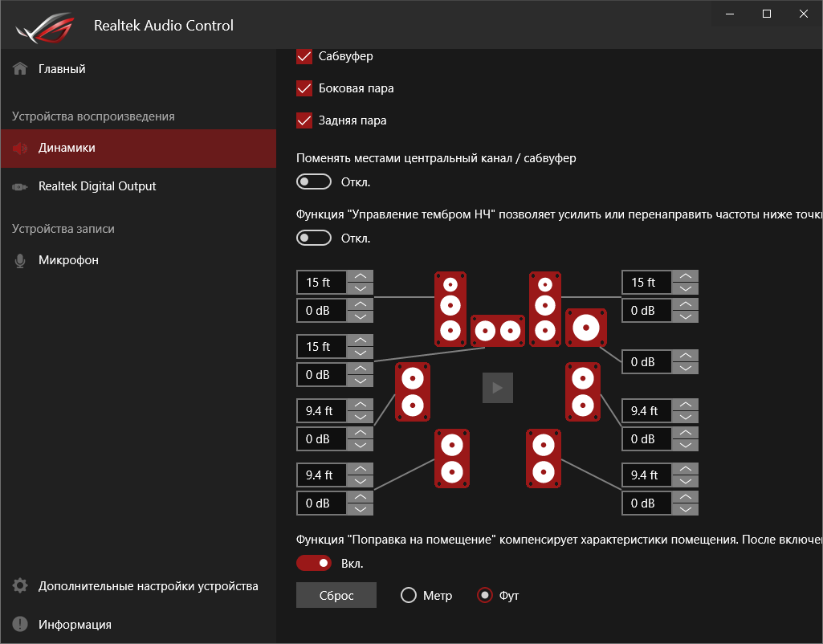Viewport: 823px width, 644px height.
Task: Click the side left speaker icon
Action: pos(413,393)
